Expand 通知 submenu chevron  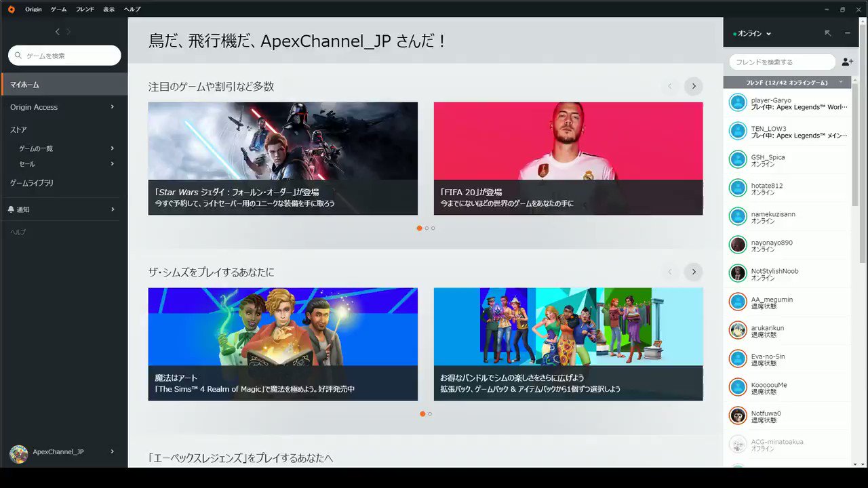tap(113, 209)
